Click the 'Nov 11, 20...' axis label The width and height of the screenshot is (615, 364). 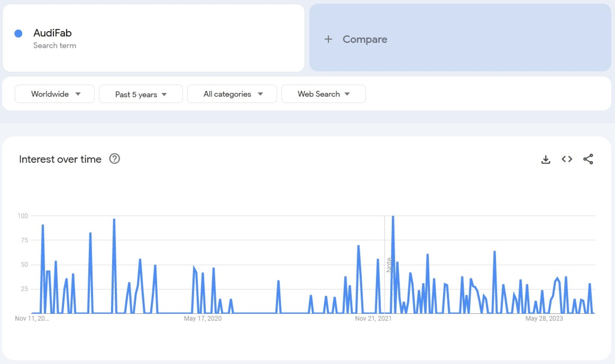point(32,318)
